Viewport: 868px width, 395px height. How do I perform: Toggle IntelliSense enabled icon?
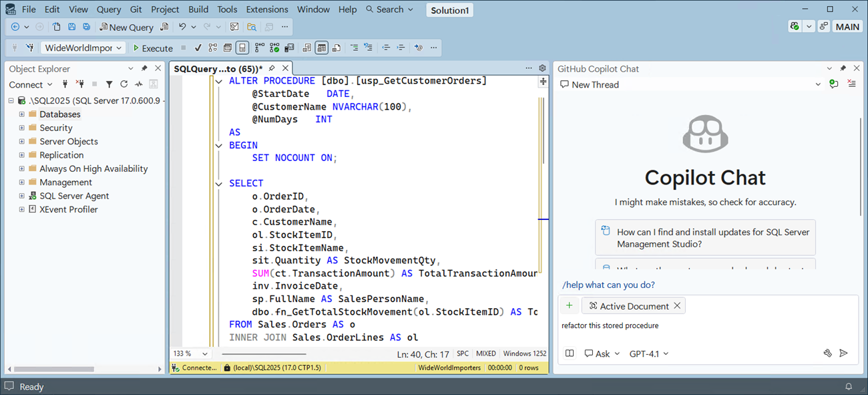[x=242, y=48]
